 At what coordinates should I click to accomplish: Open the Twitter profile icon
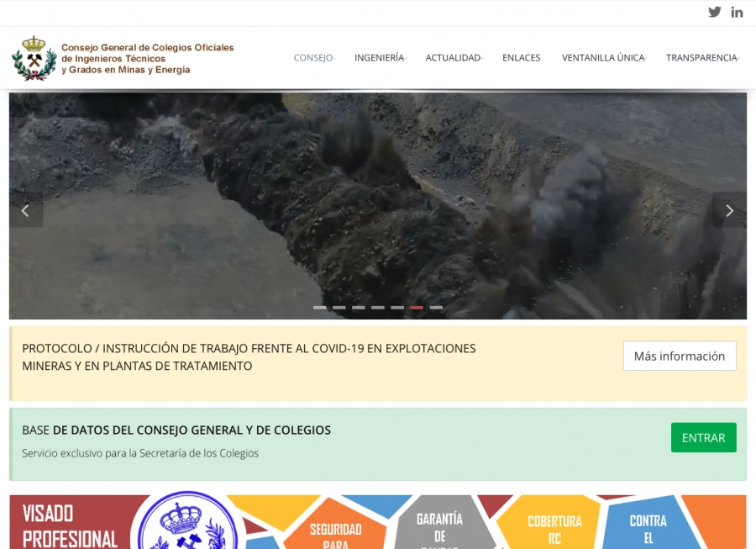click(715, 12)
